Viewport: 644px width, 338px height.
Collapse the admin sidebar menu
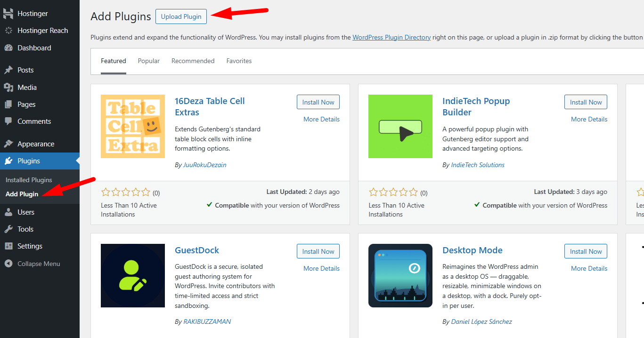coord(40,264)
